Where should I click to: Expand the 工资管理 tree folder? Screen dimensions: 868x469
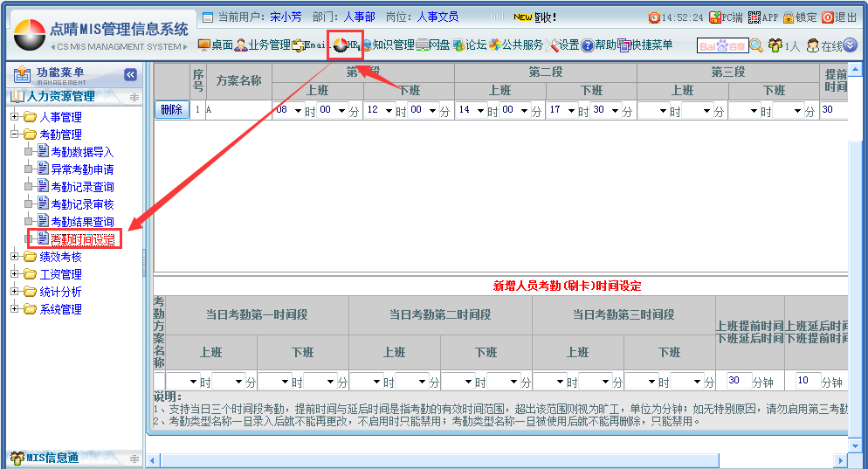(15, 274)
